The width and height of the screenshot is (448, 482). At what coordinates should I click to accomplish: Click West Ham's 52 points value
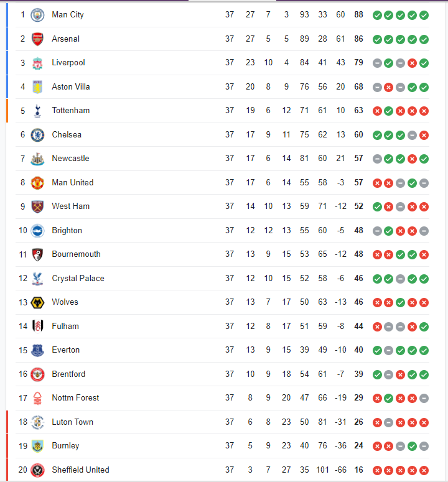[358, 206]
